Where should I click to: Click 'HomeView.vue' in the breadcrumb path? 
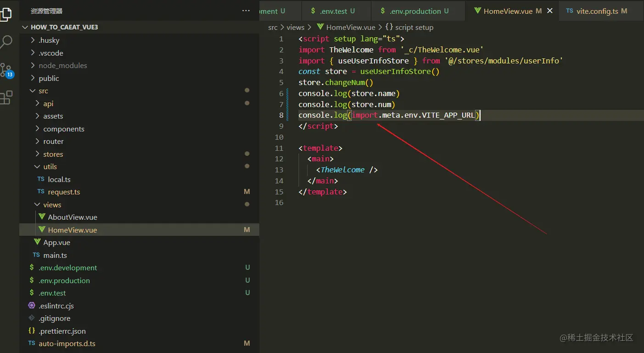[x=351, y=28]
